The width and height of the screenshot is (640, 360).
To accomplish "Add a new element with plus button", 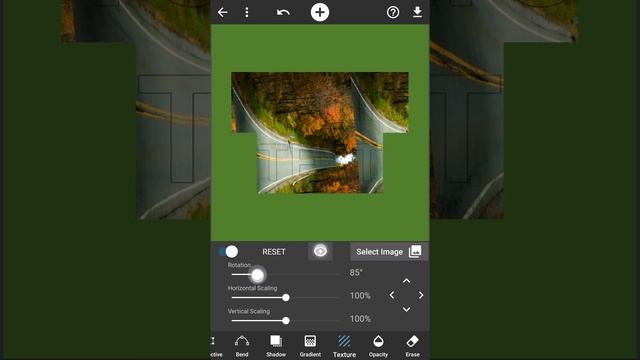I will [320, 12].
